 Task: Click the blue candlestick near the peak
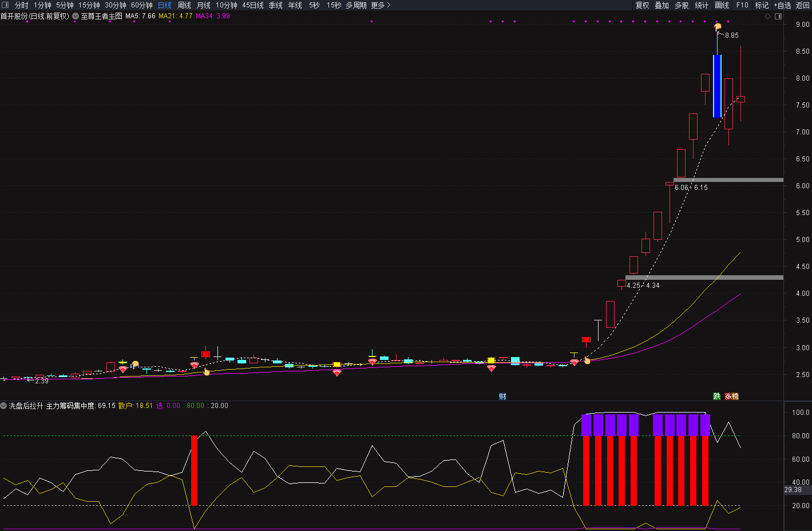tap(717, 86)
